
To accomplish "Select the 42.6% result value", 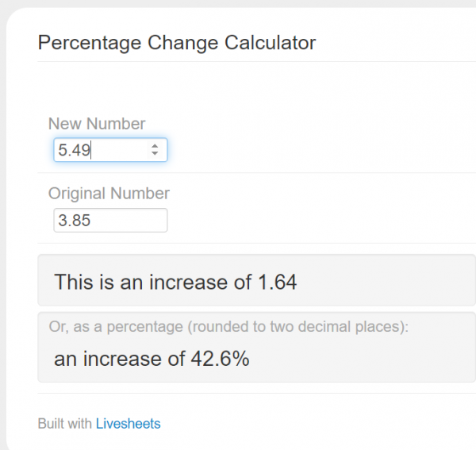I will [x=221, y=359].
